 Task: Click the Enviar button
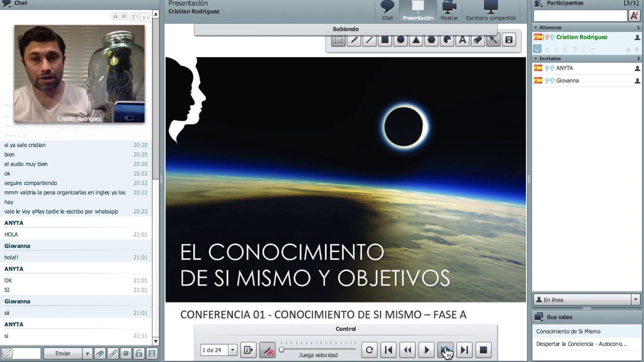click(x=63, y=353)
